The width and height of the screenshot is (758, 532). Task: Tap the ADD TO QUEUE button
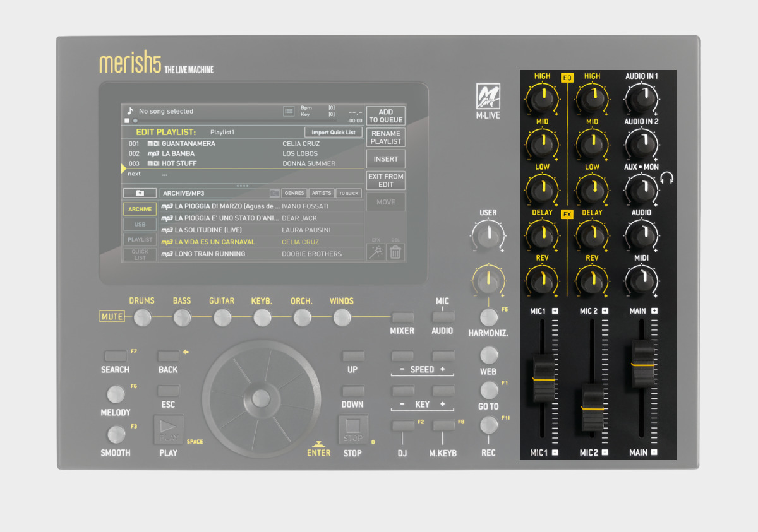click(x=385, y=116)
